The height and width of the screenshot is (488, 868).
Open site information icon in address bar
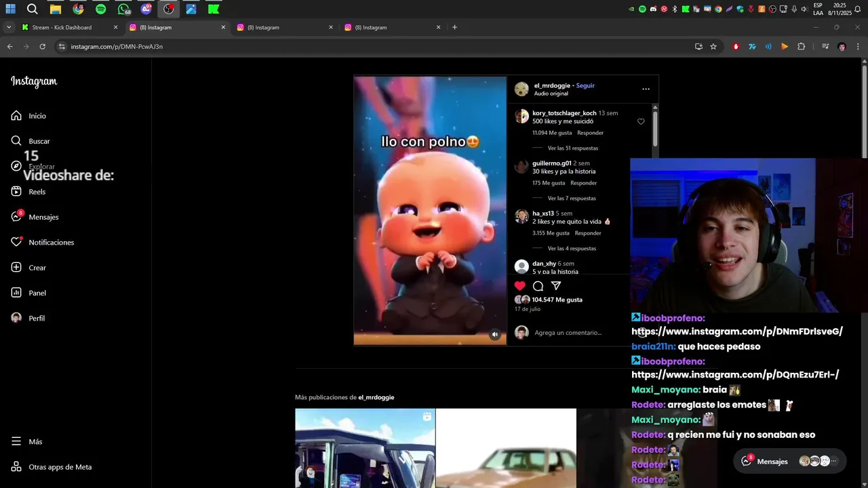click(x=62, y=47)
